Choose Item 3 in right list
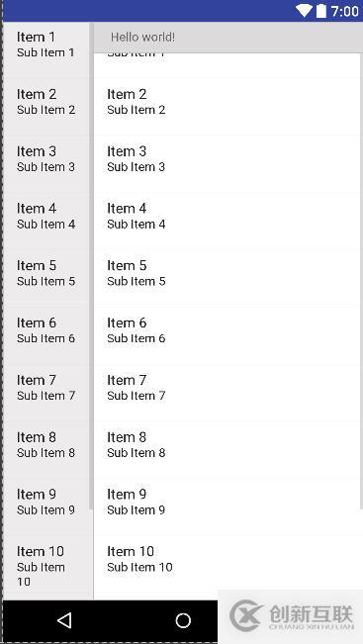This screenshot has width=363, height=644. coord(227,163)
